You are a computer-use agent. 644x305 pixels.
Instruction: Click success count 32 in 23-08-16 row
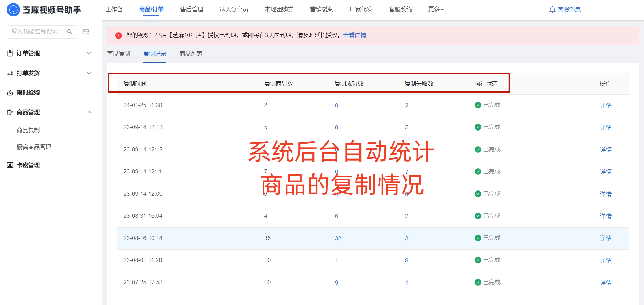click(x=338, y=238)
